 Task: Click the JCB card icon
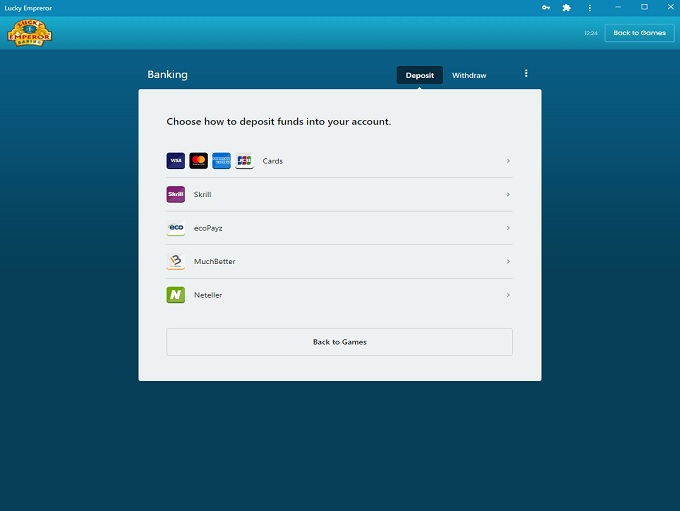(x=244, y=161)
